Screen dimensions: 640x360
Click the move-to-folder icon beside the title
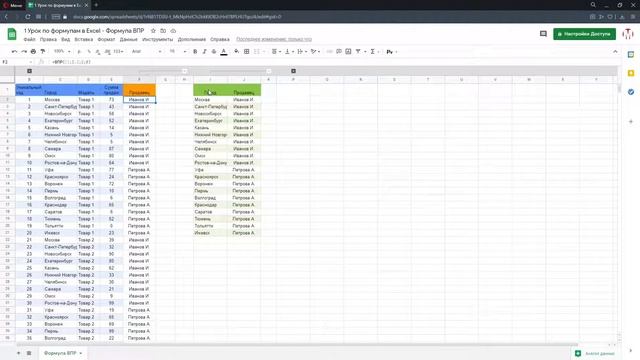[x=163, y=31]
